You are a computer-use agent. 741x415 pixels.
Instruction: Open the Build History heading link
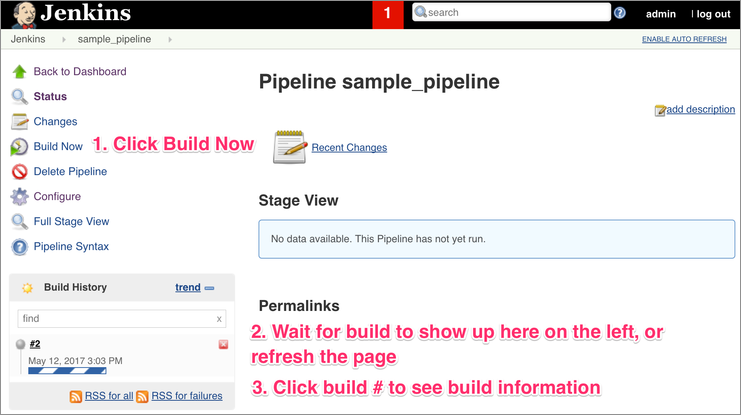pyautogui.click(x=75, y=287)
